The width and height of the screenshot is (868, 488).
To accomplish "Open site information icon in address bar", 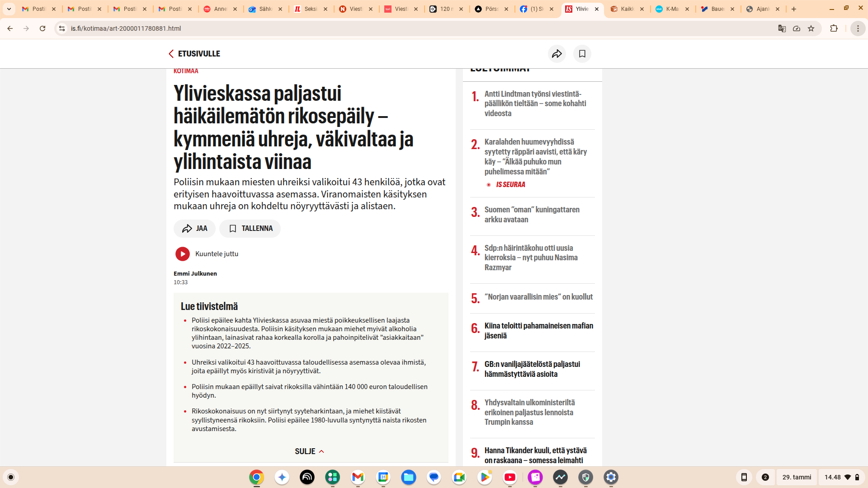I will coord(62,28).
